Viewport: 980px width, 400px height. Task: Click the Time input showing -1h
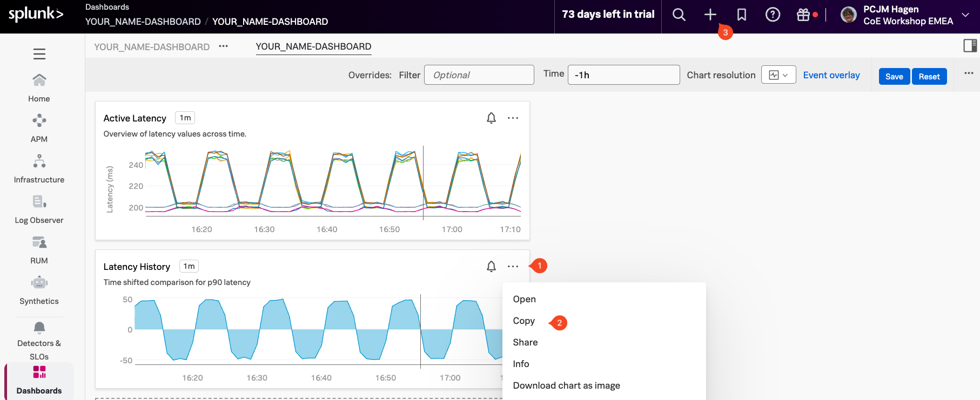pyautogui.click(x=623, y=75)
